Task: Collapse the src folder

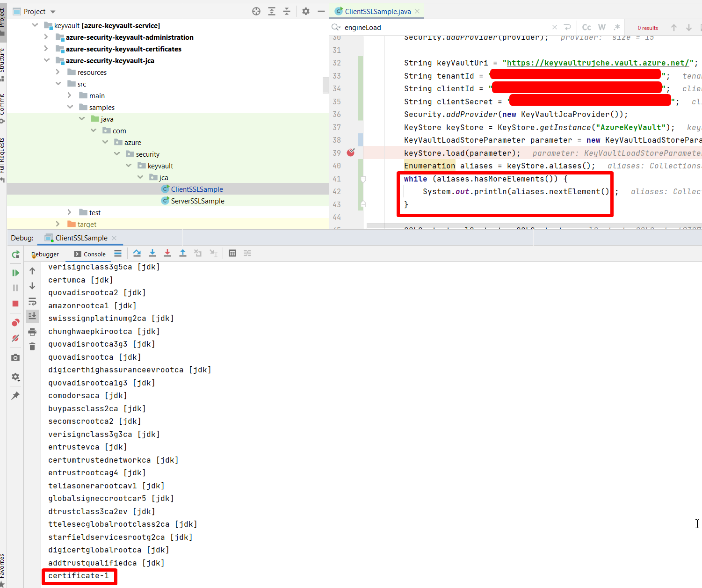Action: click(58, 83)
